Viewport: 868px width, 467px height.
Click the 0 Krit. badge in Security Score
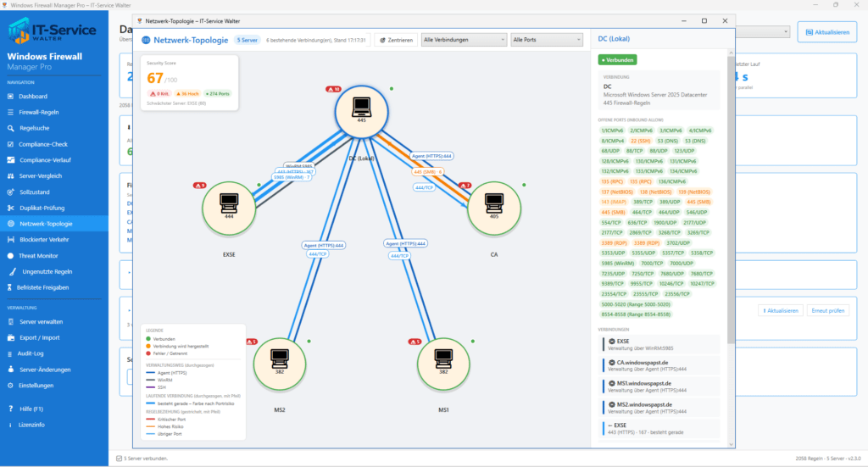click(159, 93)
